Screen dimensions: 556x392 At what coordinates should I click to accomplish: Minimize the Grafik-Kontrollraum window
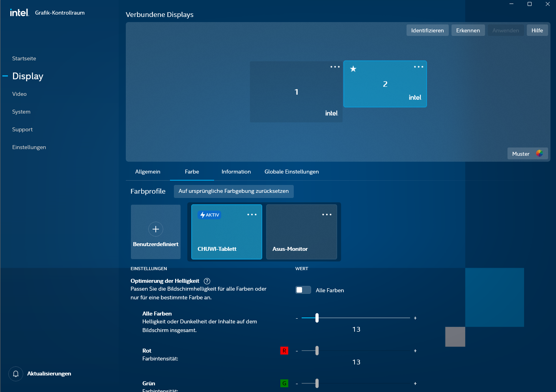pos(511,4)
